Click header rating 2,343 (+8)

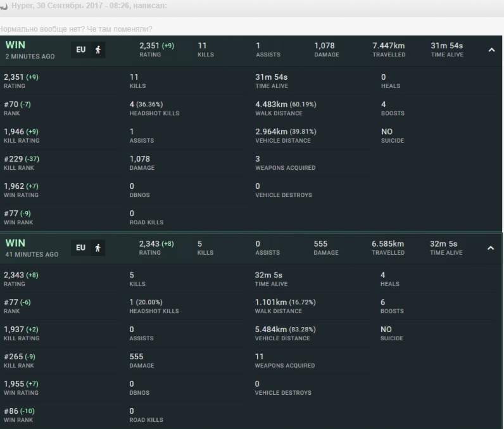point(156,244)
